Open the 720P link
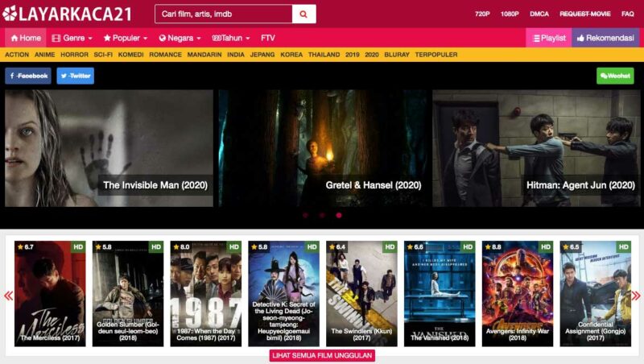Viewport: 644px width, 364px height. (482, 14)
